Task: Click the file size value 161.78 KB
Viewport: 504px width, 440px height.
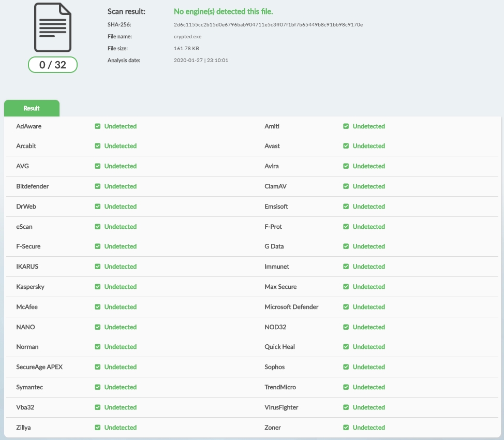Action: pyautogui.click(x=186, y=49)
